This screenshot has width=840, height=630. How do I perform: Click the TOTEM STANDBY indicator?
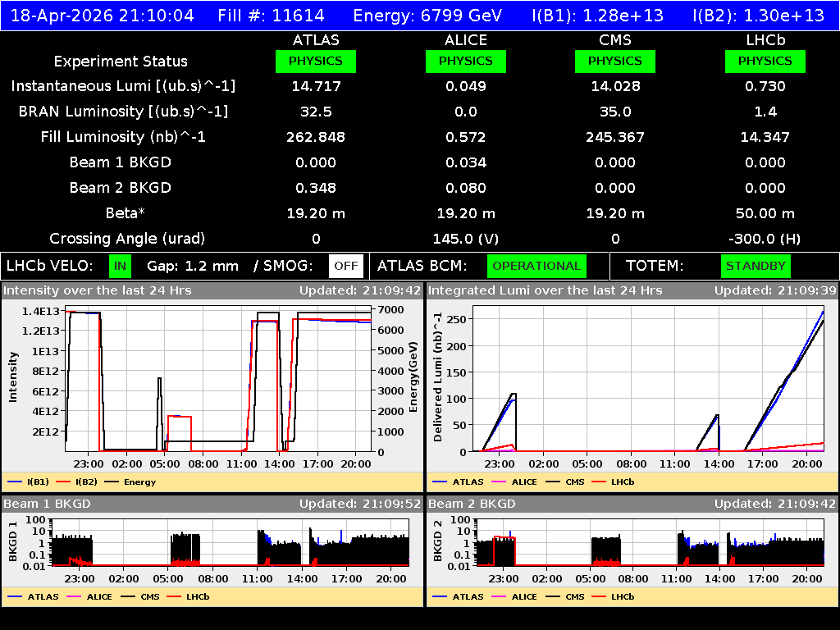point(757,266)
